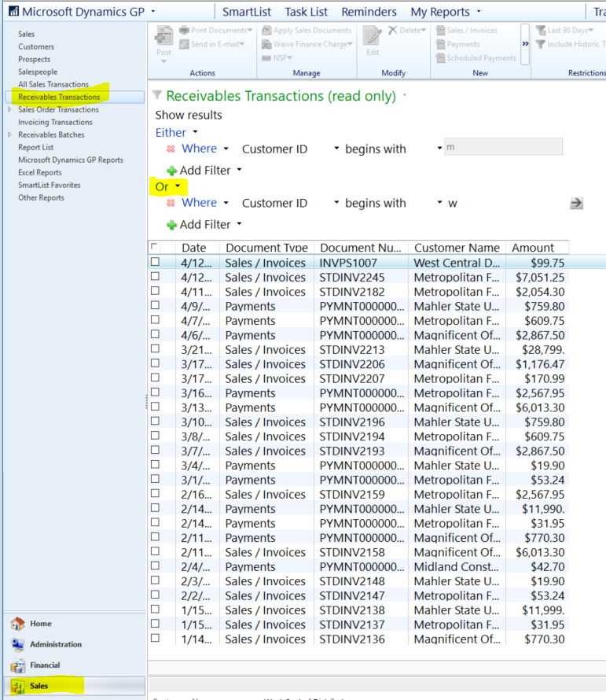606x700 pixels.
Task: Sort by Customer Name column header
Action: click(x=457, y=247)
